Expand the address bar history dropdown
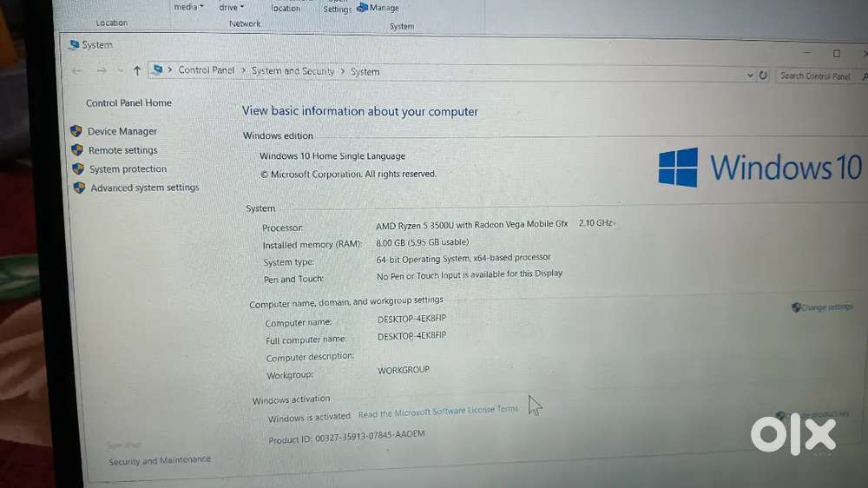868x488 pixels. [750, 76]
